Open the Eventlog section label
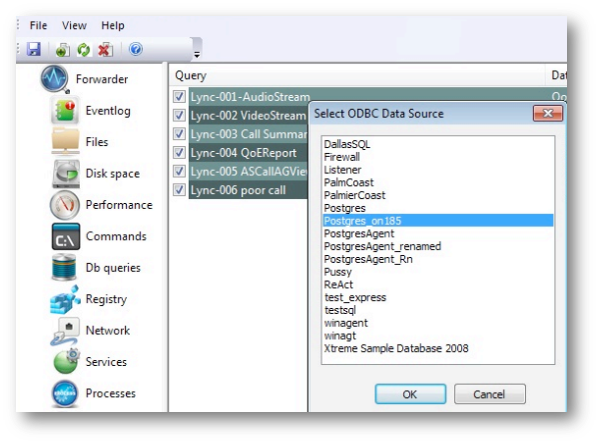The height and width of the screenshot is (444, 599). pyautogui.click(x=108, y=111)
